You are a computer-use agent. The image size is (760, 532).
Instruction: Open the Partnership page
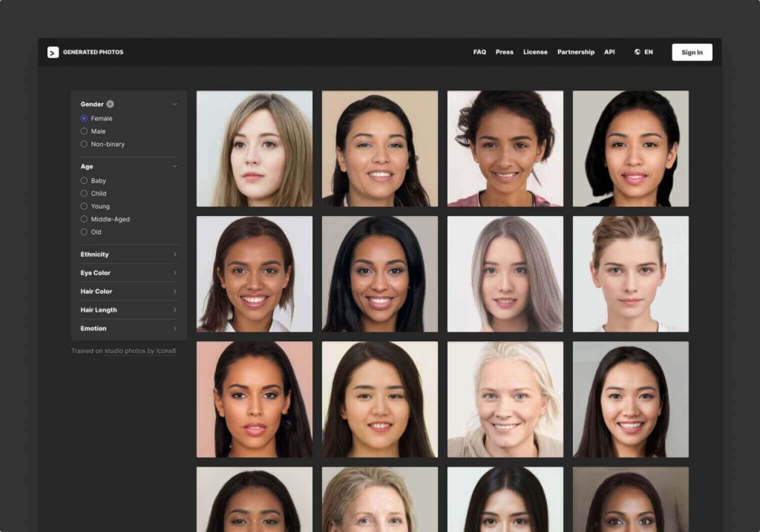(575, 52)
